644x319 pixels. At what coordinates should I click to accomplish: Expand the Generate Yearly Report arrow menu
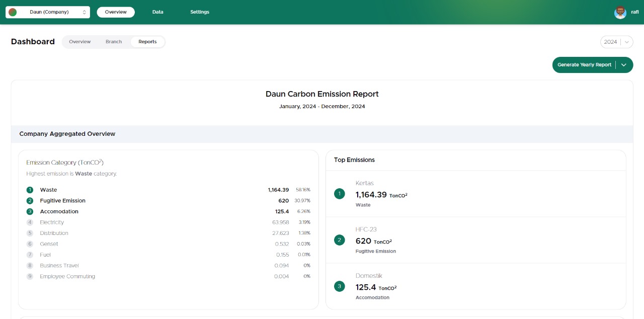pos(624,65)
